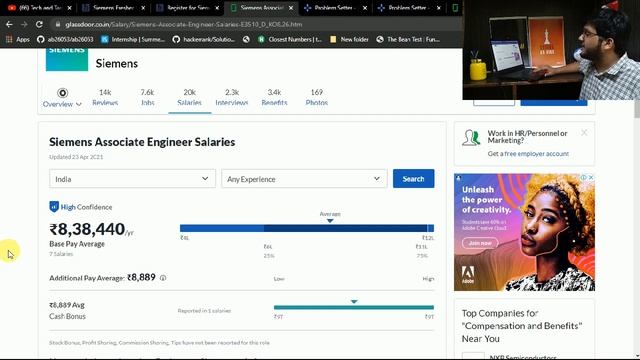
Task: Click the info icon beside Additional Pay Average
Action: [x=163, y=278]
